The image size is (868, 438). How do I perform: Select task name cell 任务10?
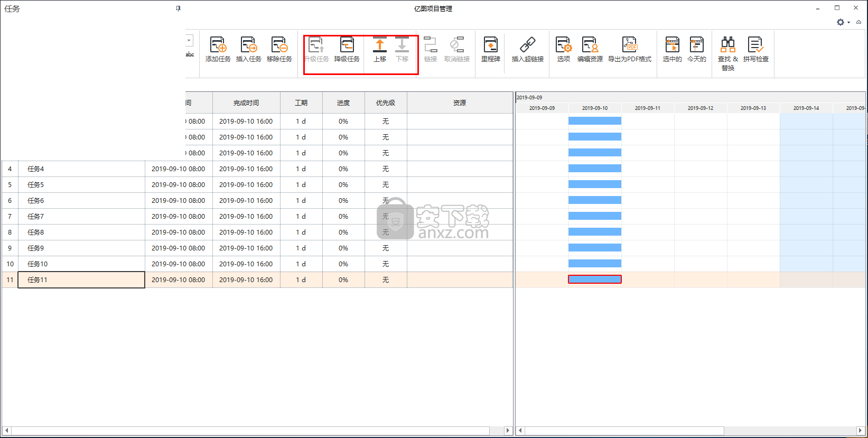tap(81, 264)
